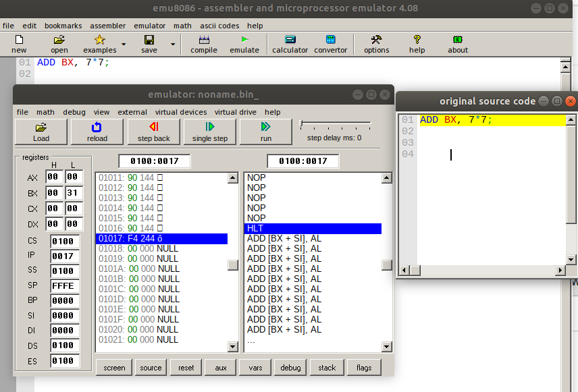
Task: Click the SP register value field
Action: point(64,285)
